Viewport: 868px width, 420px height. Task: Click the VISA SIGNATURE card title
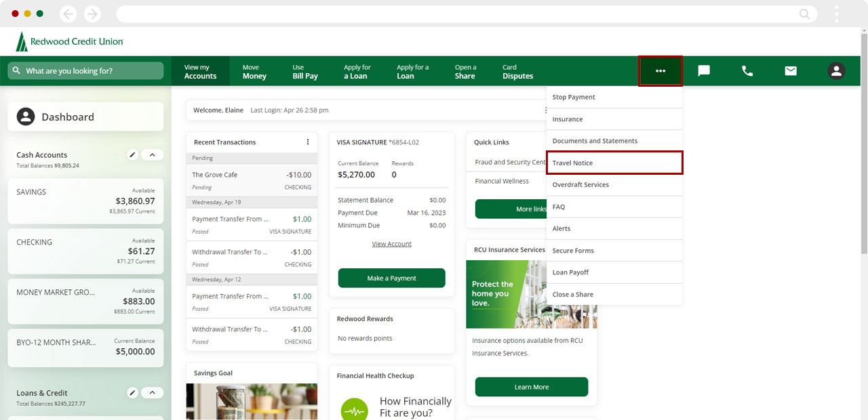click(x=378, y=142)
